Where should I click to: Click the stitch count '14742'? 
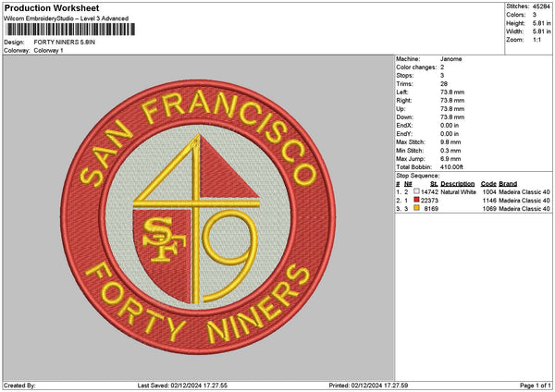430,191
